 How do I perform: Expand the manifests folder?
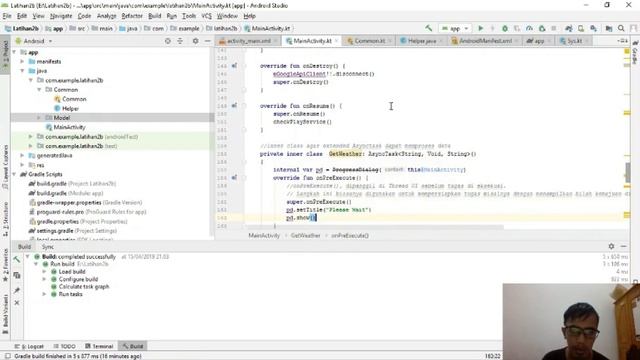pos(22,62)
